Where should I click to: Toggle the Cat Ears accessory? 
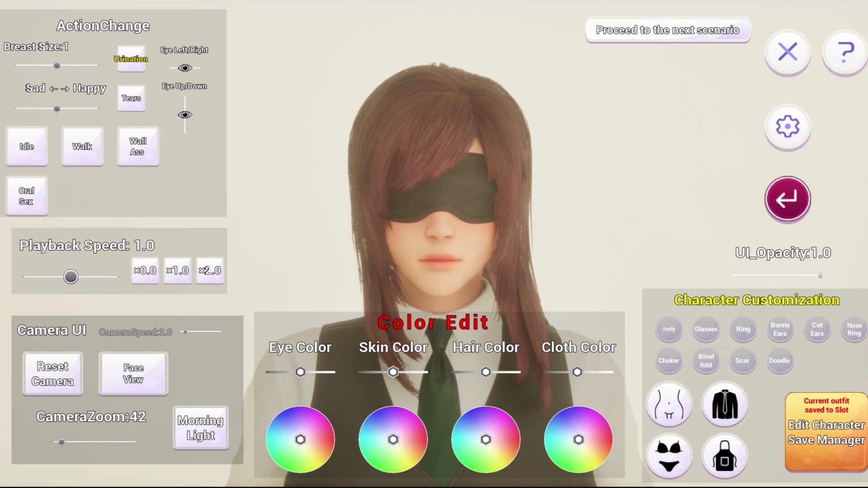817,329
